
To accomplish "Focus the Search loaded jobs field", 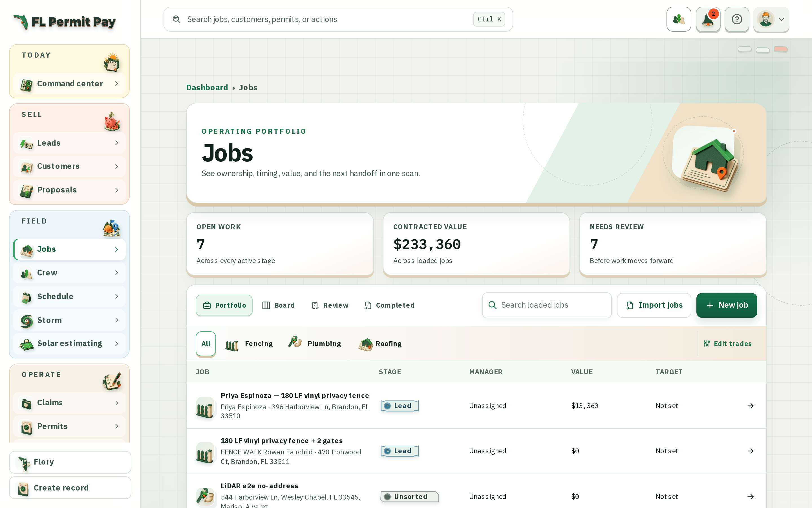I will 547,305.
